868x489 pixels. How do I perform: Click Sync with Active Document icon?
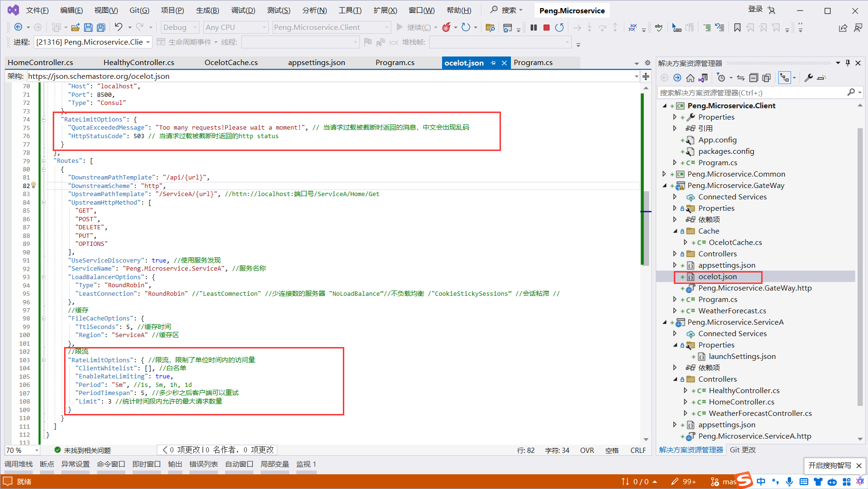[x=741, y=78]
